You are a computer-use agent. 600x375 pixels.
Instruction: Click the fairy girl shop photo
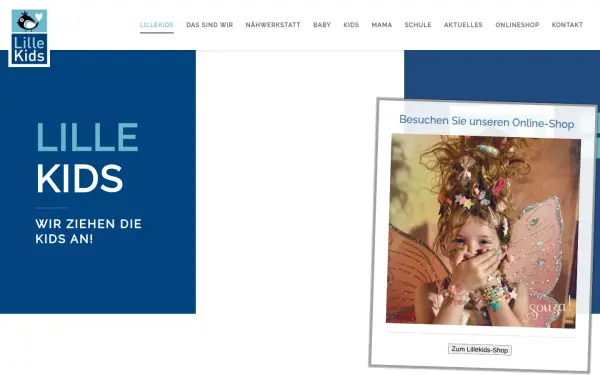[x=483, y=231]
